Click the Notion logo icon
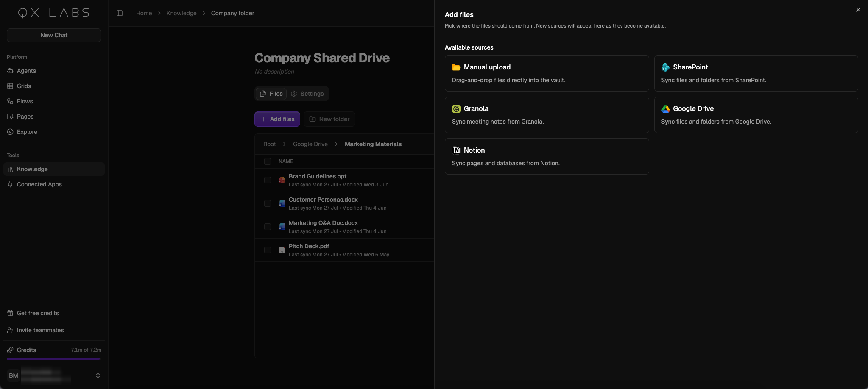 click(x=456, y=150)
